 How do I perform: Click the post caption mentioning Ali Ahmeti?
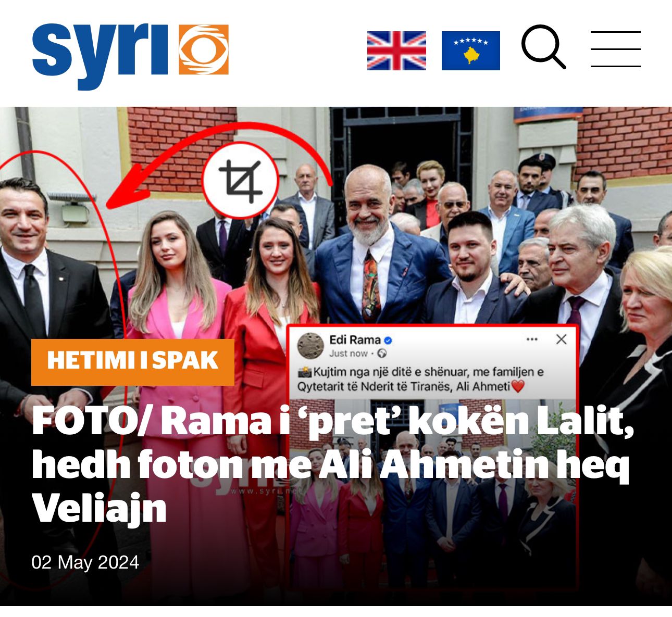[421, 379]
